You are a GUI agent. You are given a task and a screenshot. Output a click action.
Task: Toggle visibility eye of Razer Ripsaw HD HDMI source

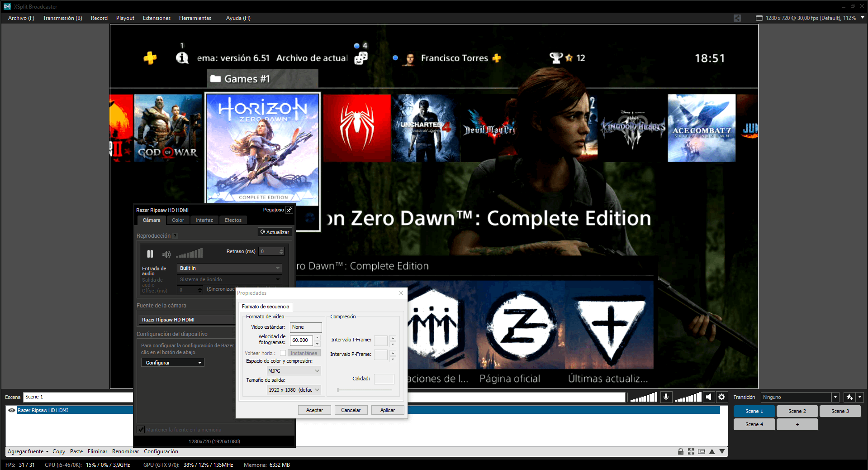(12, 410)
